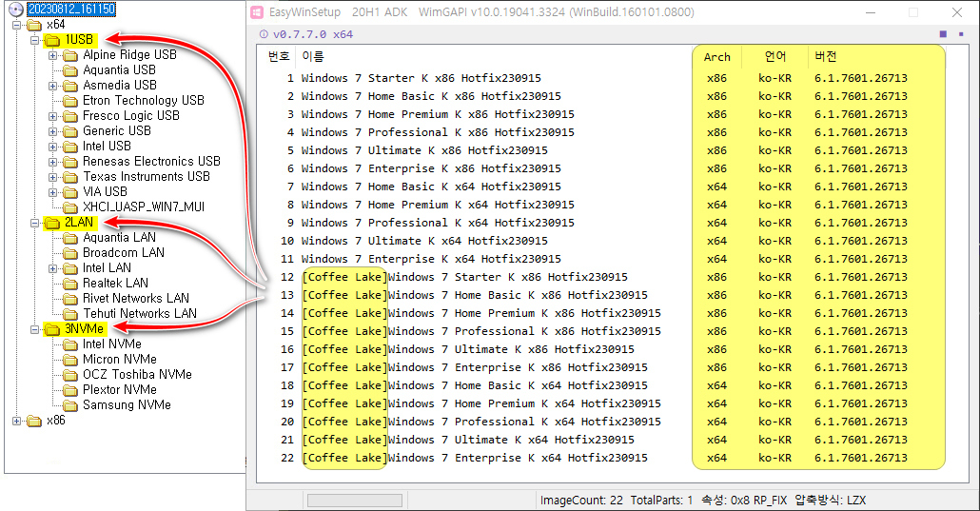Sort by the Arch column header
Screen dimensions: 980x511
(716, 57)
